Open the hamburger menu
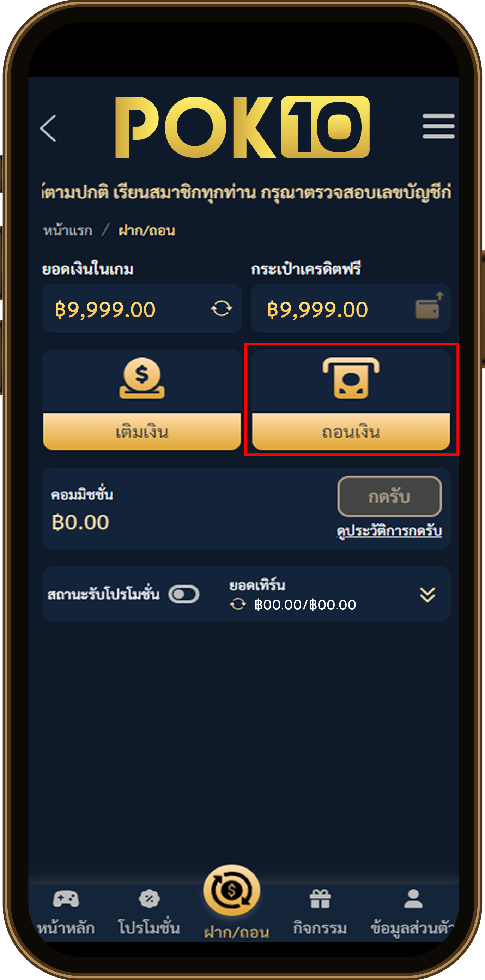Image resolution: width=485 pixels, height=980 pixels. click(x=438, y=126)
